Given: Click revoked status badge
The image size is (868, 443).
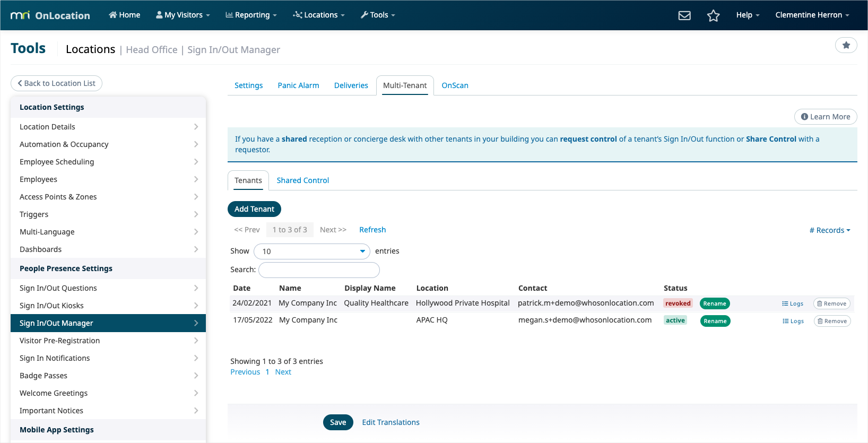Looking at the screenshot, I should 678,303.
